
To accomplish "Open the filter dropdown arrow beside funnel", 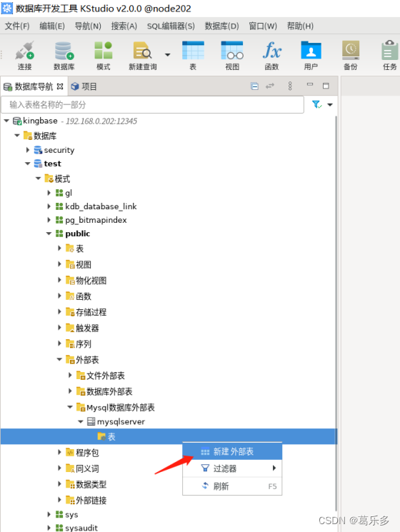I will pos(330,105).
